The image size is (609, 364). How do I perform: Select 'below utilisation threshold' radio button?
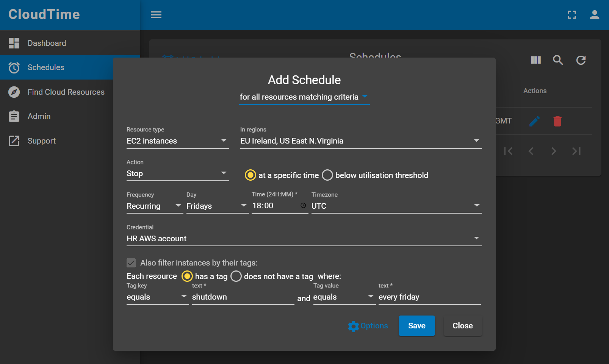[327, 175]
